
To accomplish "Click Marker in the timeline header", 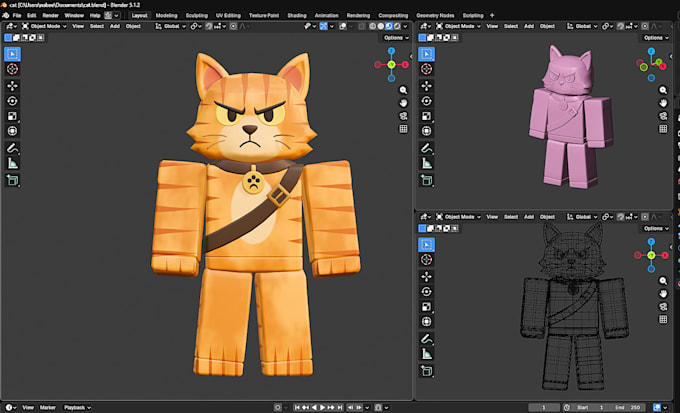I will pyautogui.click(x=48, y=407).
